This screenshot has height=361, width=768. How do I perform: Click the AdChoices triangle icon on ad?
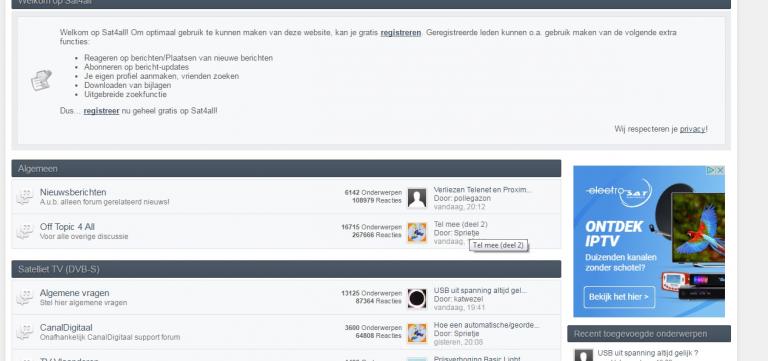[711, 170]
